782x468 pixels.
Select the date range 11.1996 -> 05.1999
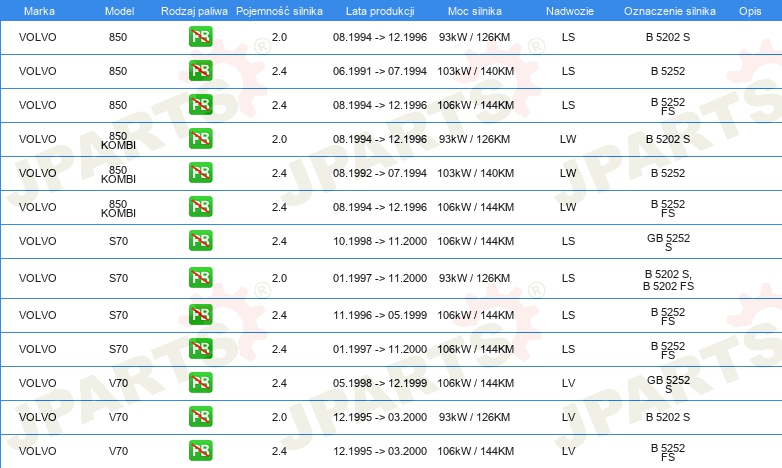(x=380, y=315)
